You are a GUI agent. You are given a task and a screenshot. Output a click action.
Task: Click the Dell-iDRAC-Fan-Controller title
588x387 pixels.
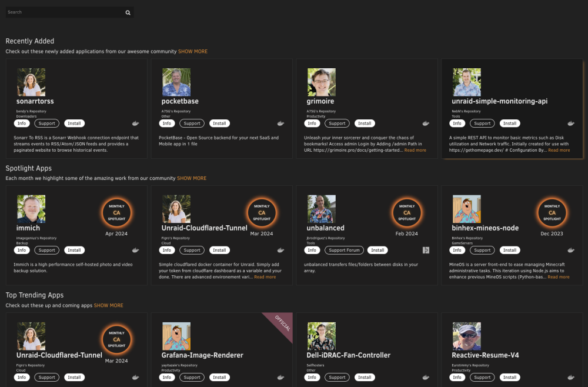348,355
